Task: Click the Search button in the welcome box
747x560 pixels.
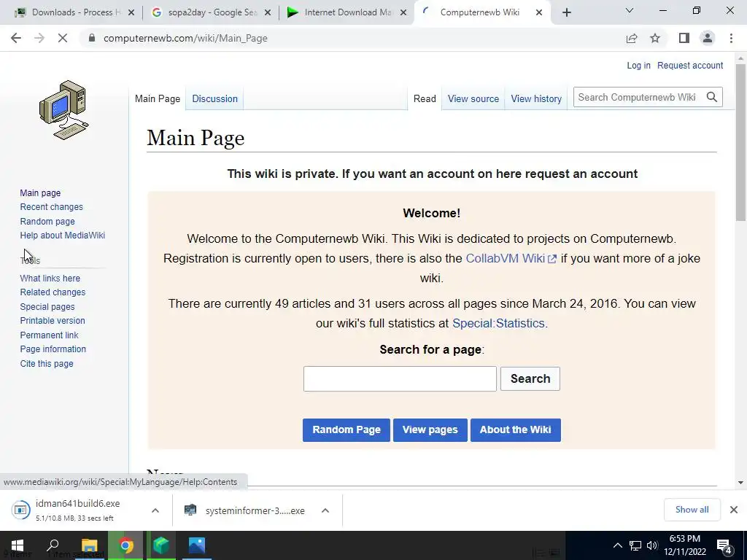Action: [530, 378]
